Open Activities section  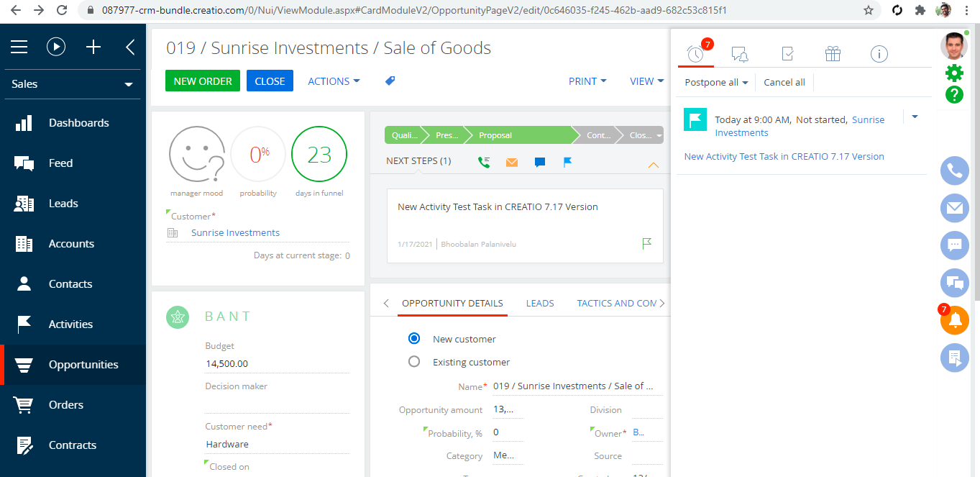pyautogui.click(x=73, y=324)
